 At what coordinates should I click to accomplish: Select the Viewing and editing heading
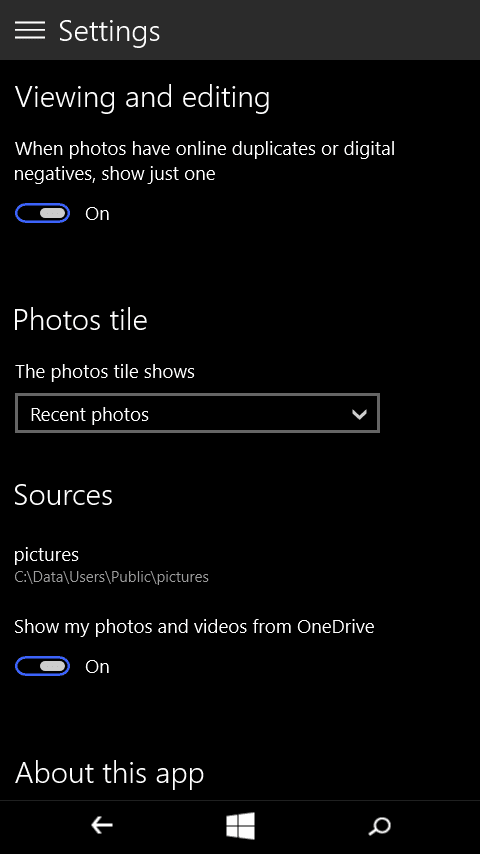(x=142, y=98)
